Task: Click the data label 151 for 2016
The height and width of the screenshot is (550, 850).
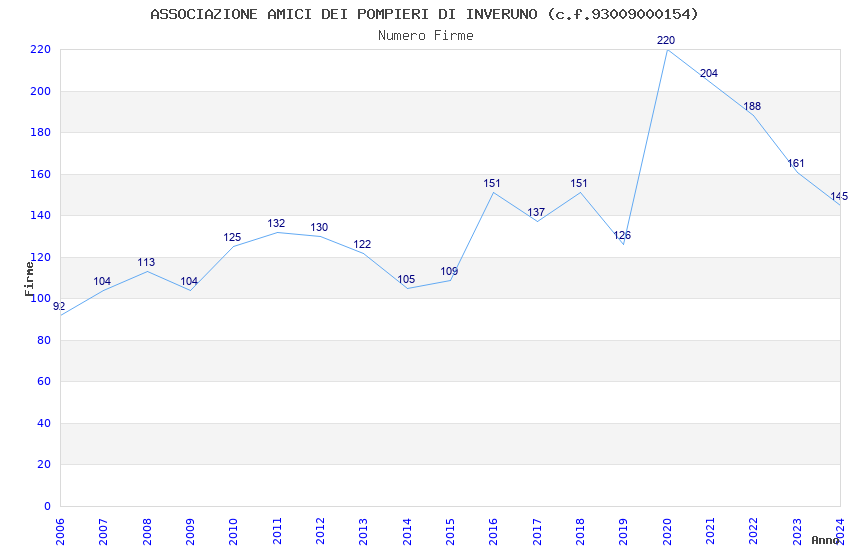Action: (492, 184)
